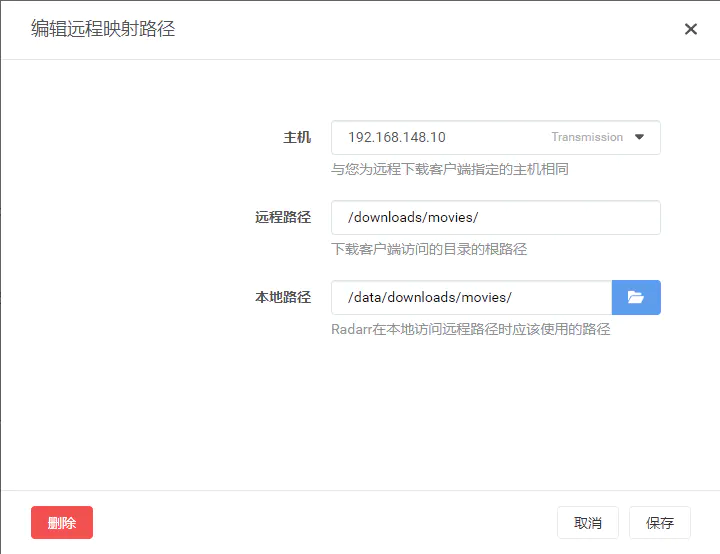Select the 192.168.148.10 host value
Screen dimensions: 720x554
point(397,137)
